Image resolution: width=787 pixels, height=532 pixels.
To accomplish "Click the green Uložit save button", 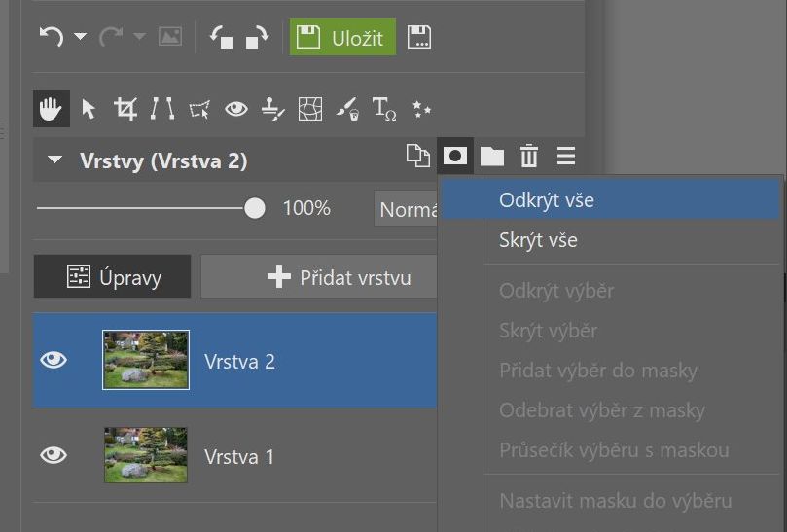I will [342, 37].
